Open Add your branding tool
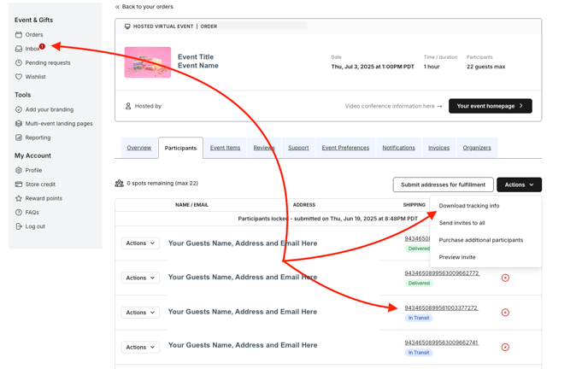 (44, 109)
